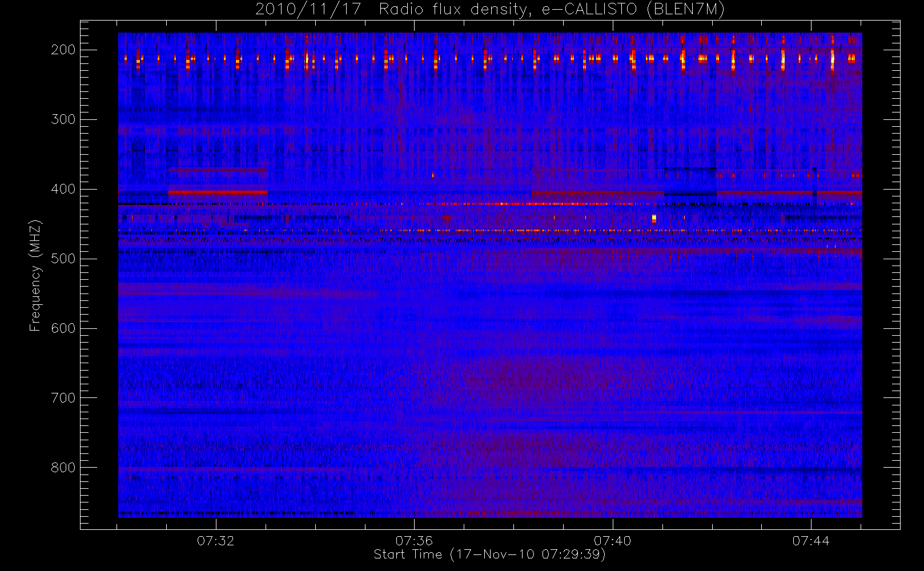Click the 800 frequency tick label
Image resolution: width=924 pixels, height=571 pixels.
click(63, 468)
